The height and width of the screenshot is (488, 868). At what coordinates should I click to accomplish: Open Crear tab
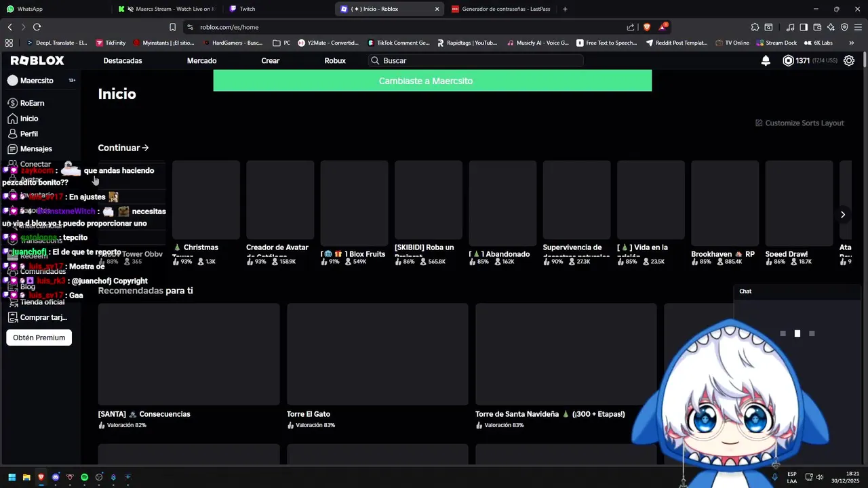coord(271,60)
